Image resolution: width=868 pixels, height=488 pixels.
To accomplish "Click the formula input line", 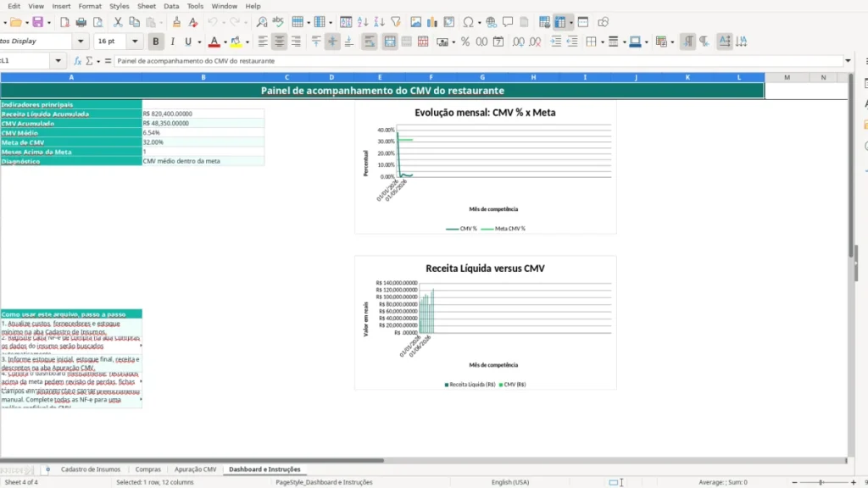I will (478, 61).
